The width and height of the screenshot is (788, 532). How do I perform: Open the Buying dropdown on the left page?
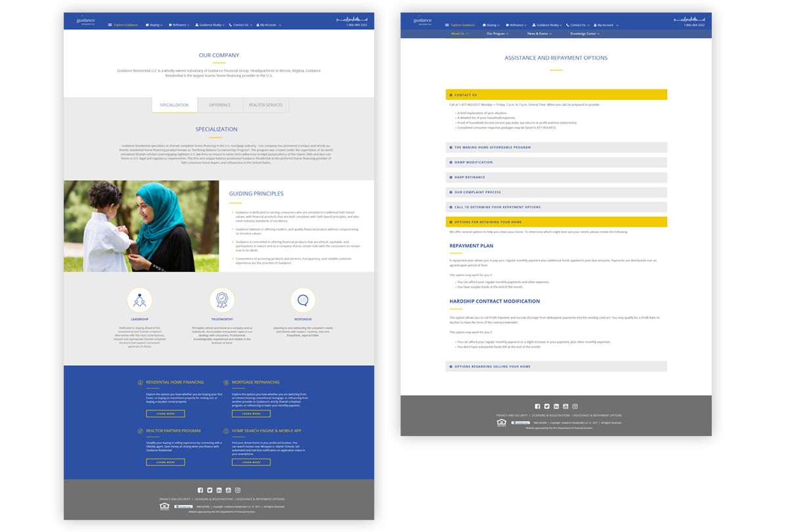tap(154, 25)
